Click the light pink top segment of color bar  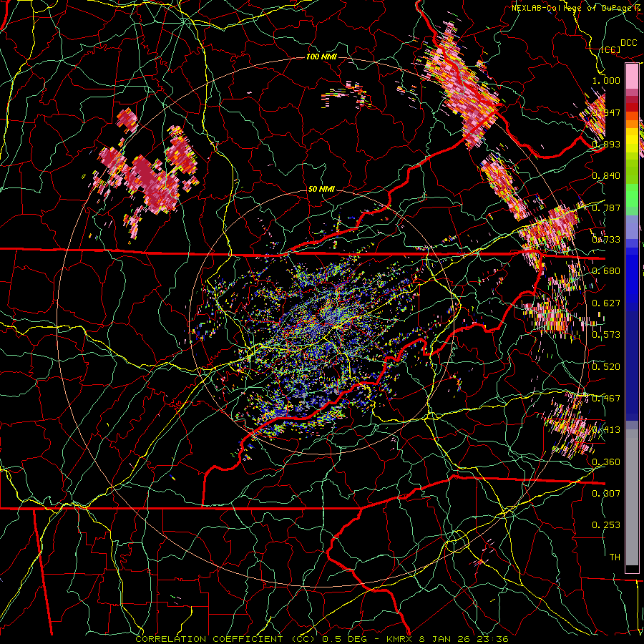click(x=632, y=76)
